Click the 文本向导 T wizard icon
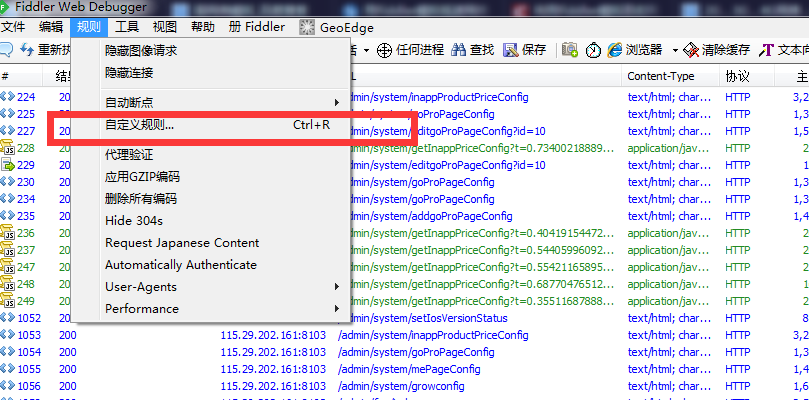 [x=767, y=50]
